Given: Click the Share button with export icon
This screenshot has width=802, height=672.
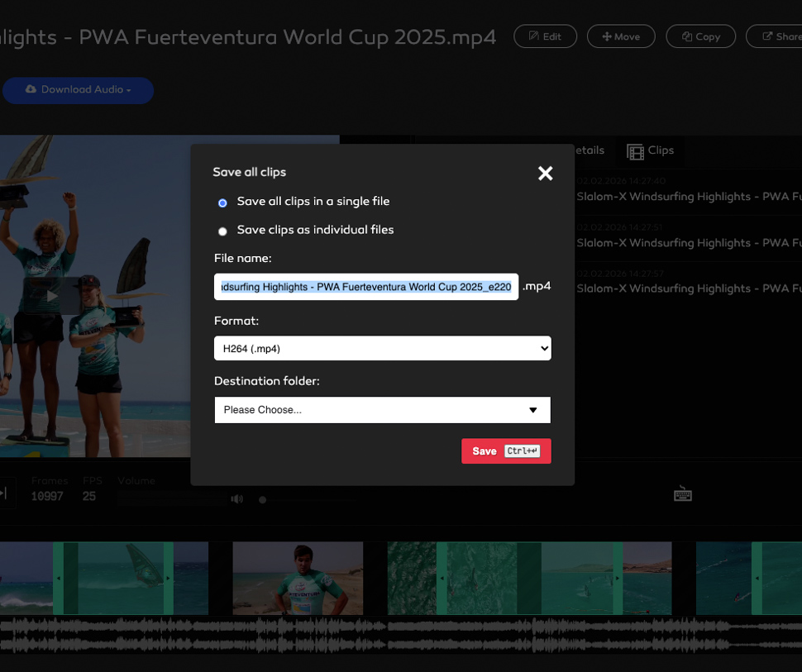Looking at the screenshot, I should click(777, 36).
